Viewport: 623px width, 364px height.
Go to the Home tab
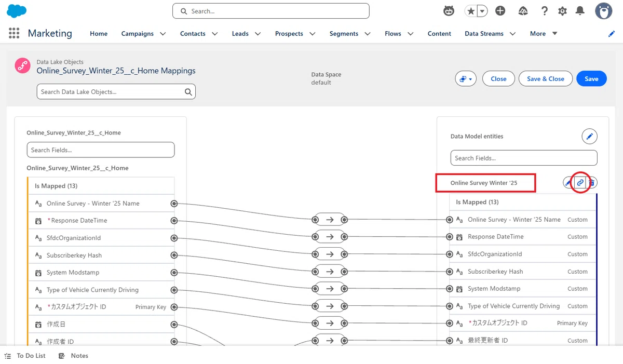(x=99, y=34)
